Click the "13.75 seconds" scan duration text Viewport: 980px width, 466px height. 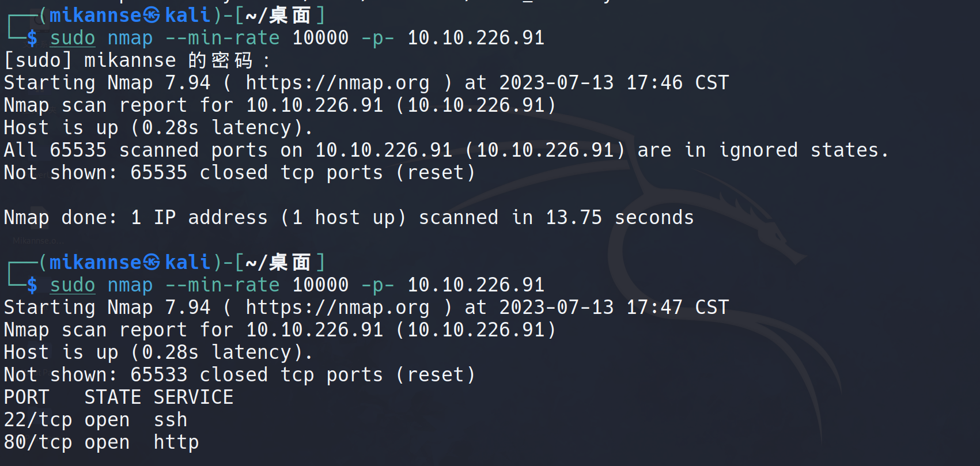pos(619,218)
